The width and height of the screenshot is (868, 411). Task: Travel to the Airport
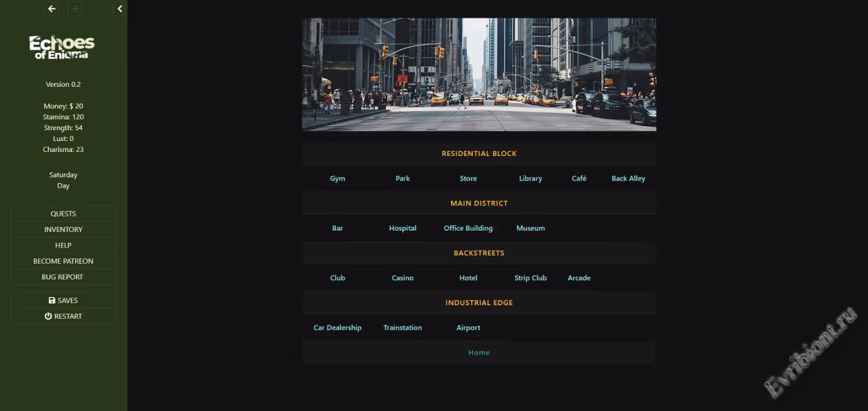tap(468, 328)
